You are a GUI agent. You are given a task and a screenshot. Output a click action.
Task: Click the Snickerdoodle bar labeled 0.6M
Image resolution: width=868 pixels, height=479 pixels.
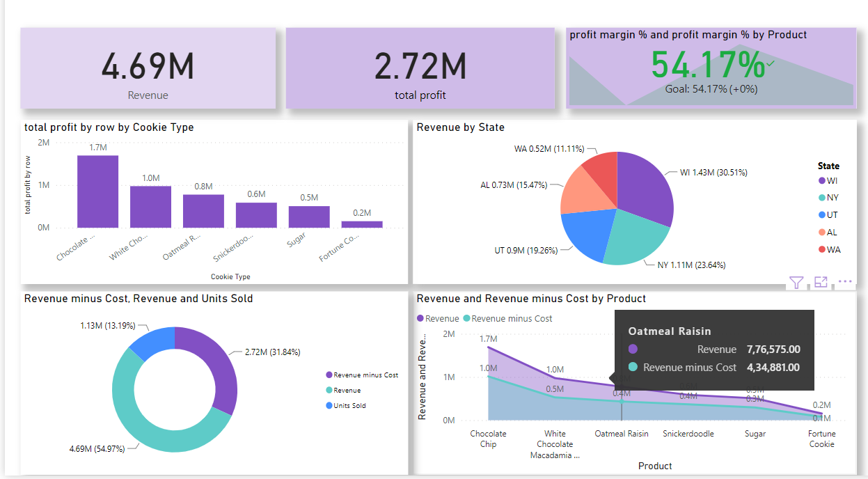[x=256, y=215]
